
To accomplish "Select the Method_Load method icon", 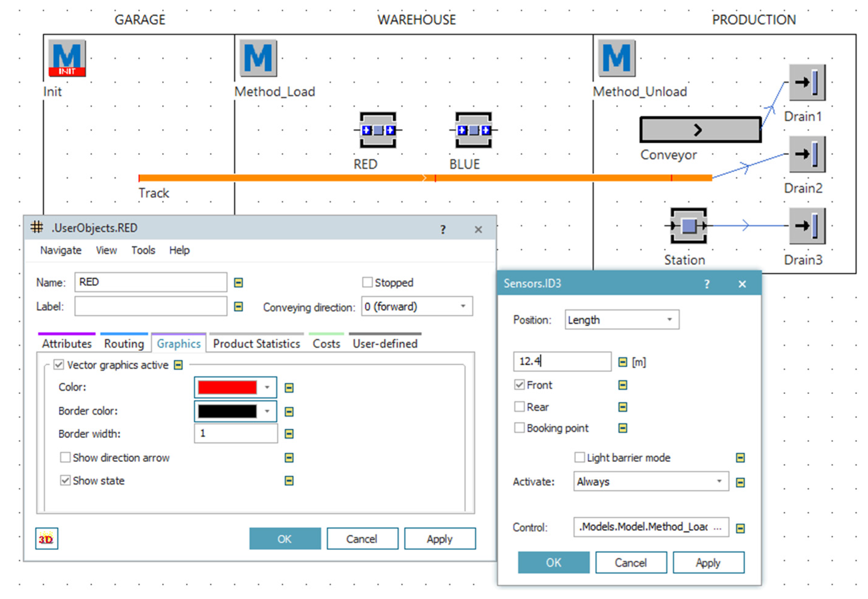I will [258, 58].
